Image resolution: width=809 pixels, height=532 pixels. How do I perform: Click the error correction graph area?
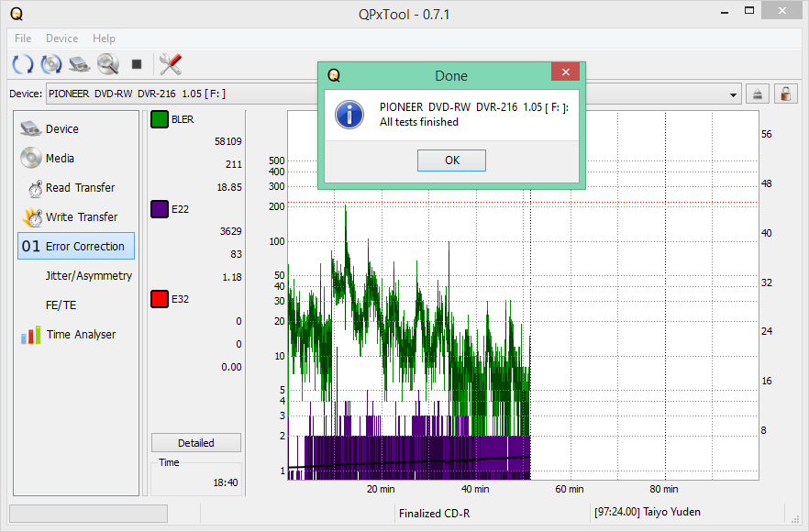[523, 295]
